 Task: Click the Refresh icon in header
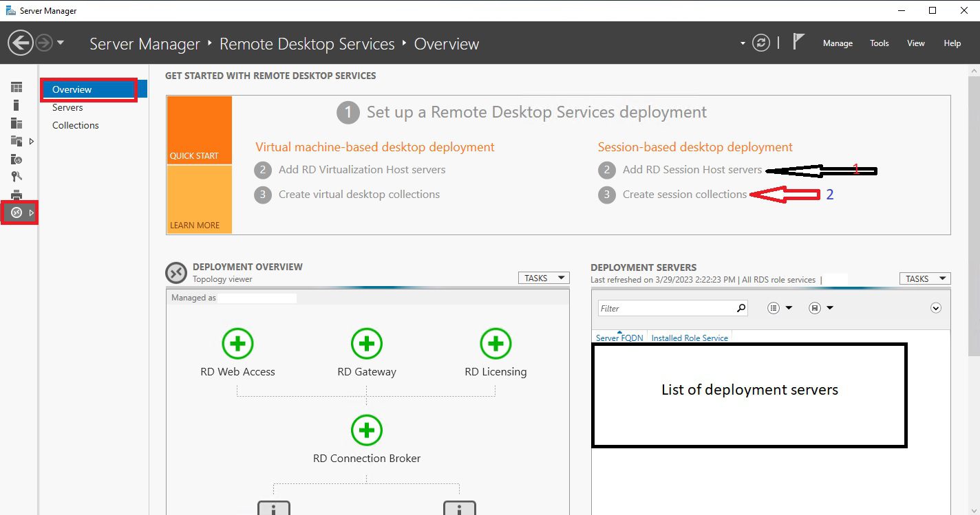(x=760, y=43)
